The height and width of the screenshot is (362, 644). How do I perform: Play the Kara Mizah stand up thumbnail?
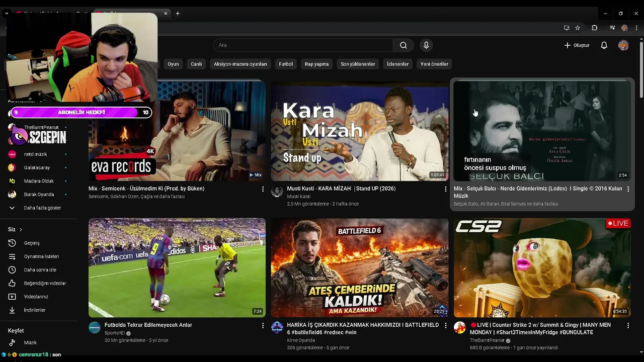360,131
